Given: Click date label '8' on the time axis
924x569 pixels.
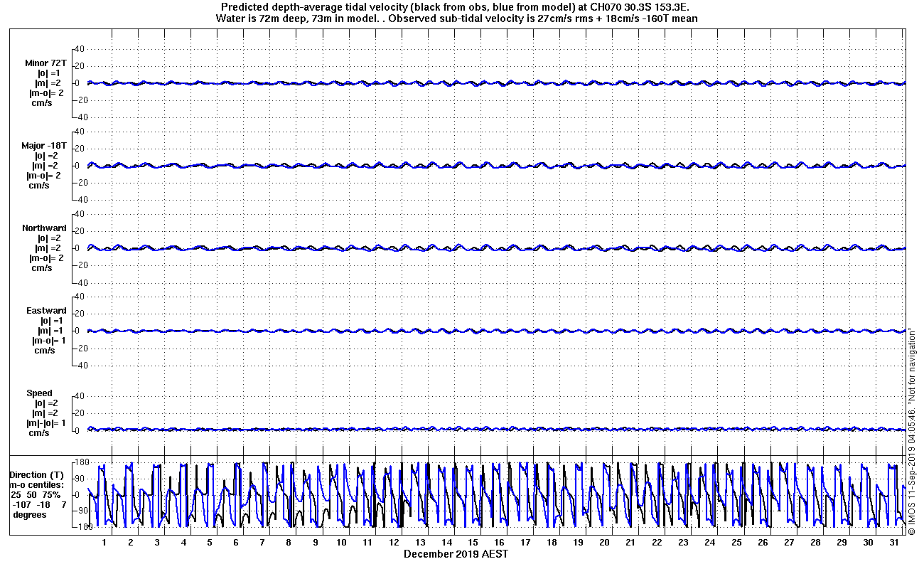Looking at the screenshot, I should click(x=289, y=542).
